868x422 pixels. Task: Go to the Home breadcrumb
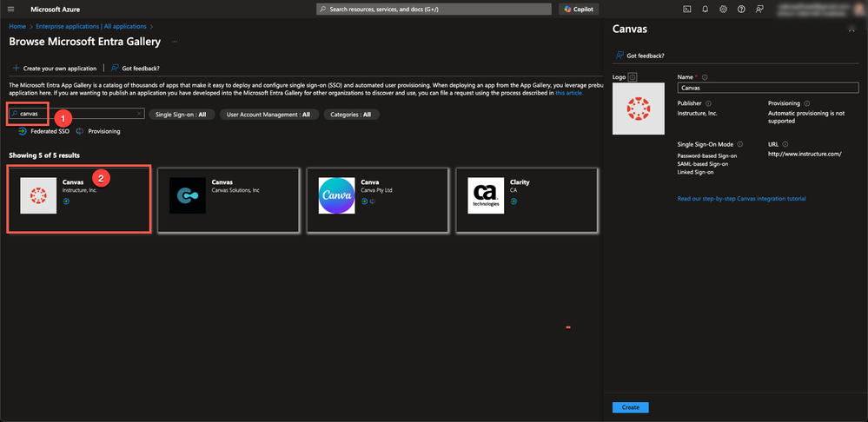(17, 27)
